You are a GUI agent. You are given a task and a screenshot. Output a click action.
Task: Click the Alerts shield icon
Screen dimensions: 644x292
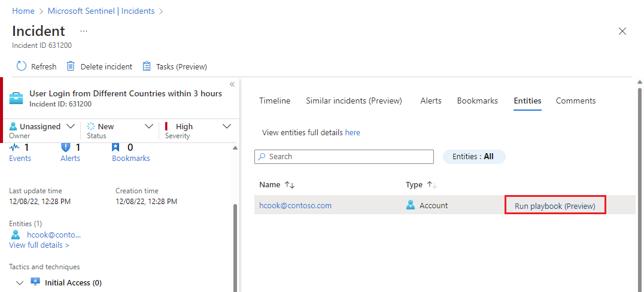(x=66, y=147)
